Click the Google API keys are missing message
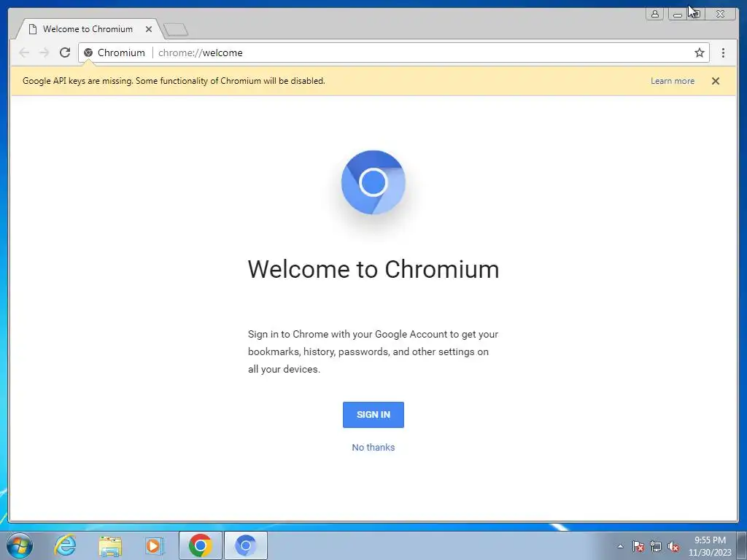 [174, 81]
